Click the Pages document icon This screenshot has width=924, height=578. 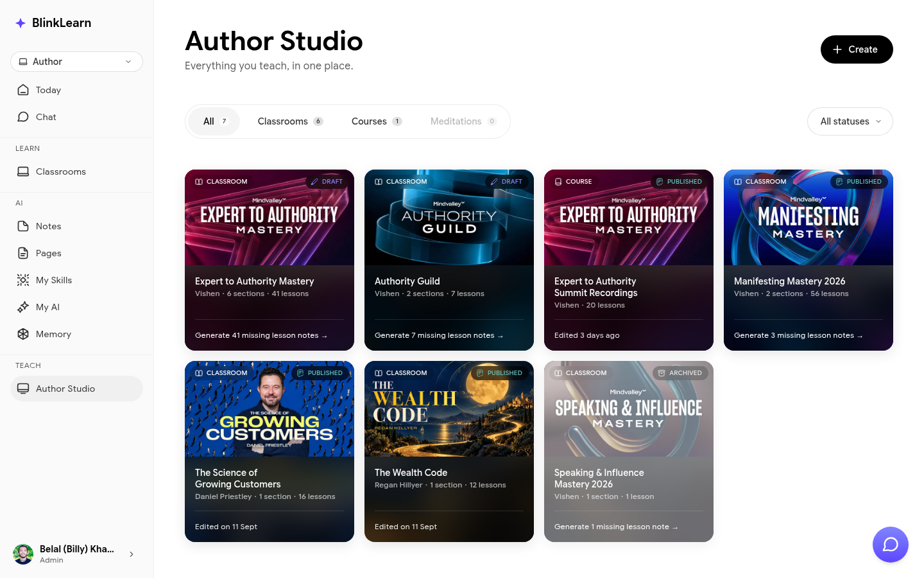coord(23,253)
